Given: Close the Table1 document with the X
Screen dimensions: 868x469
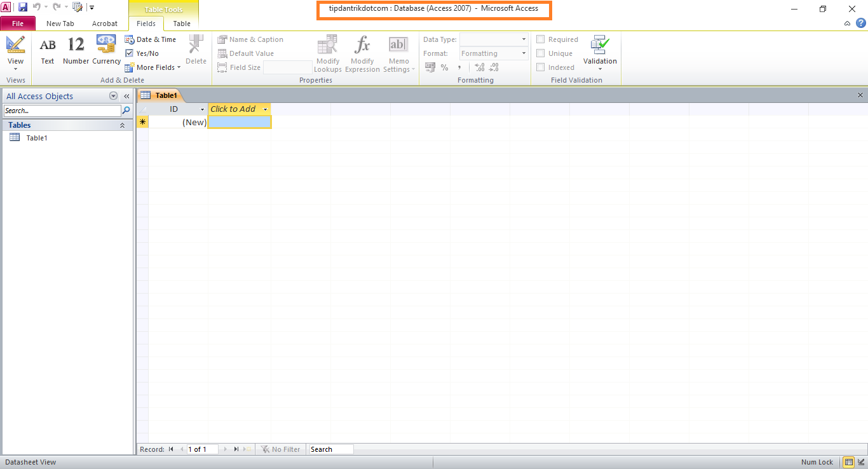Looking at the screenshot, I should pyautogui.click(x=860, y=95).
